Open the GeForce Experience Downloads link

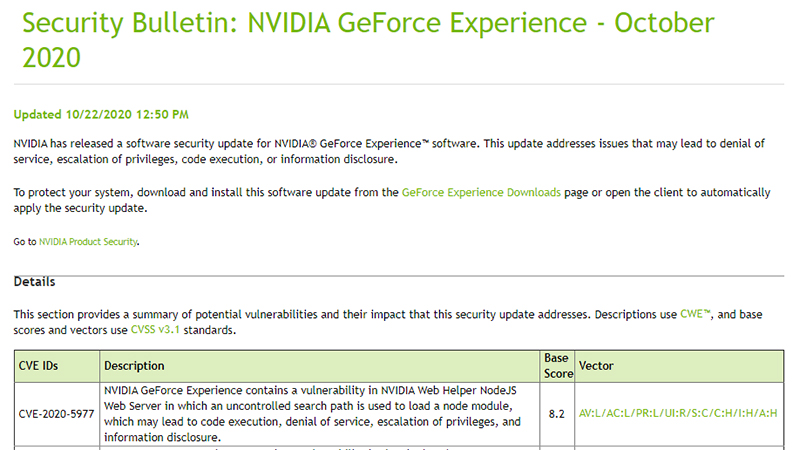click(481, 192)
